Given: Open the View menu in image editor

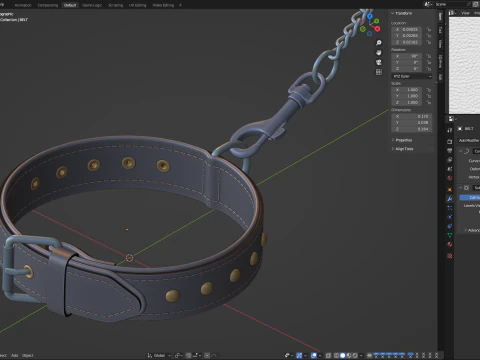Looking at the screenshot, I should pos(465,13).
